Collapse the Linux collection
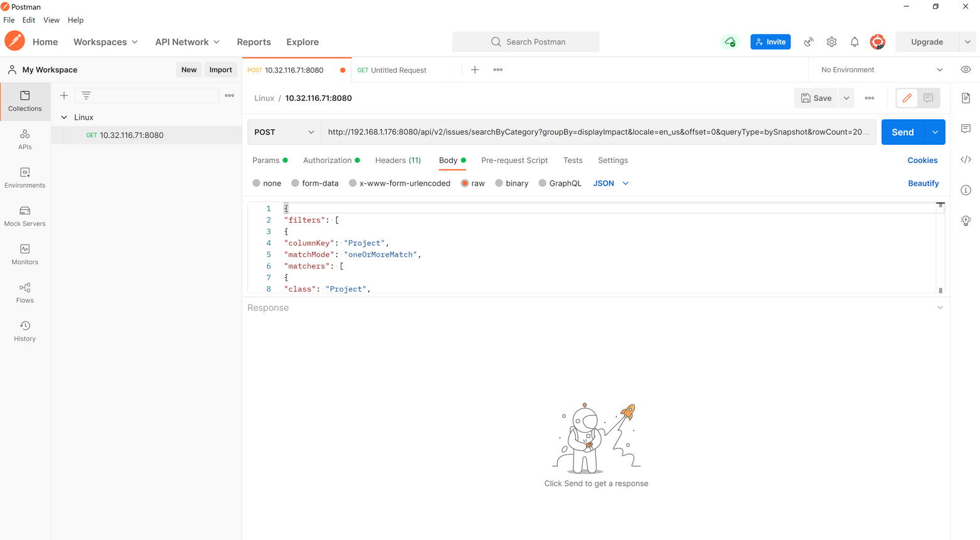This screenshot has height=540, width=980. pyautogui.click(x=64, y=117)
